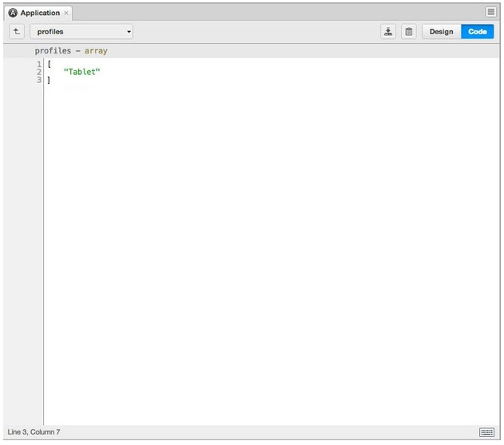Click the download/import icon in toolbar
Image resolution: width=504 pixels, height=445 pixels.
pyautogui.click(x=388, y=32)
